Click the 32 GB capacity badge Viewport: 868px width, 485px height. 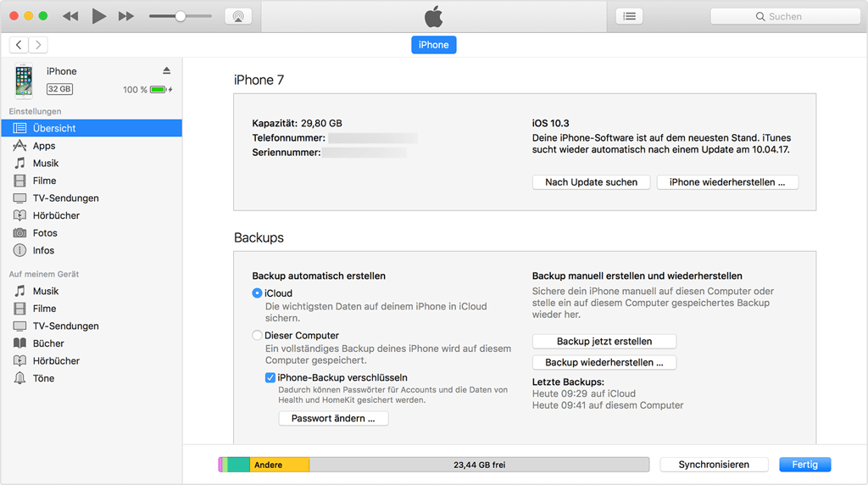[x=59, y=89]
